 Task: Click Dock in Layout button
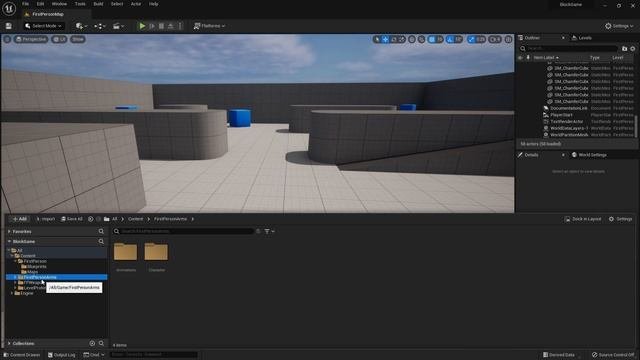(x=583, y=219)
